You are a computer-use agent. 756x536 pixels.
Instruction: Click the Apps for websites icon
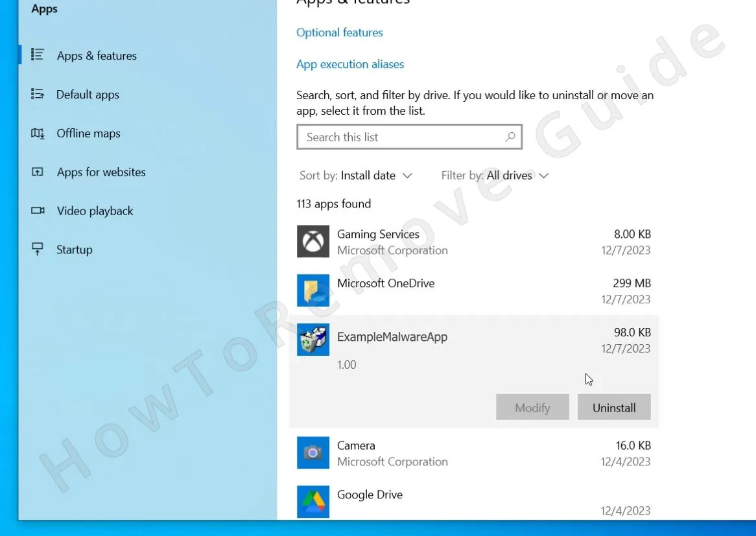pos(38,172)
